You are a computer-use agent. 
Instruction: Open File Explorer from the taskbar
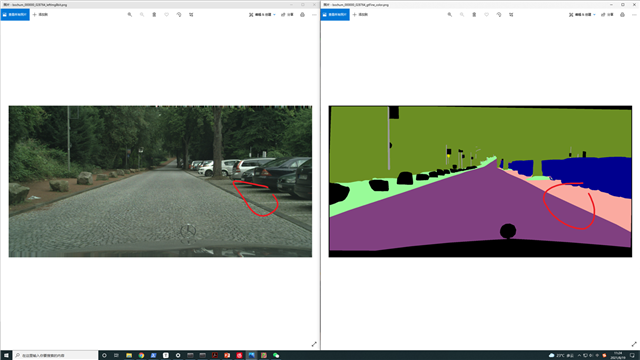click(129, 356)
